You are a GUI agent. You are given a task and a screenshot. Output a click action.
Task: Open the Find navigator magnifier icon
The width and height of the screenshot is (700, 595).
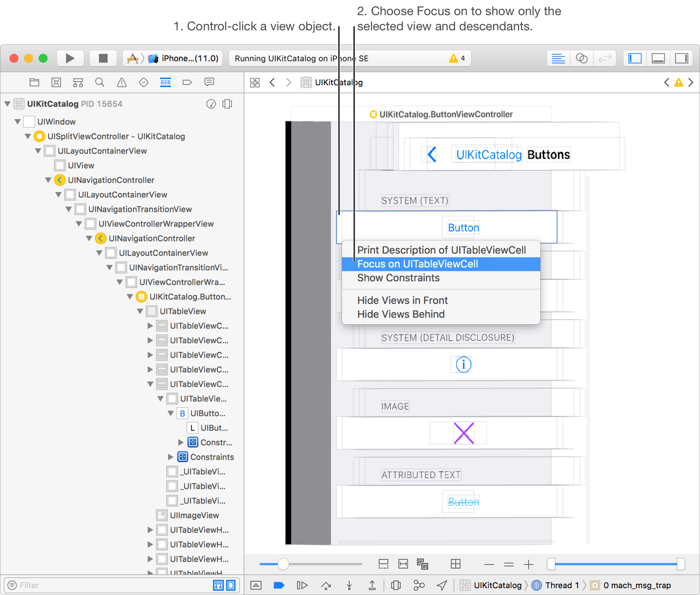[x=100, y=82]
